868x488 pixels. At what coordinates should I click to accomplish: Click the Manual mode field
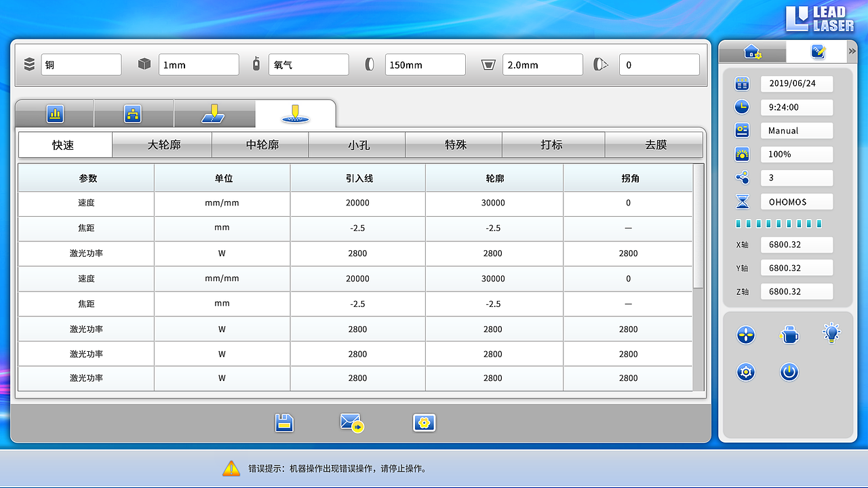[x=797, y=131]
